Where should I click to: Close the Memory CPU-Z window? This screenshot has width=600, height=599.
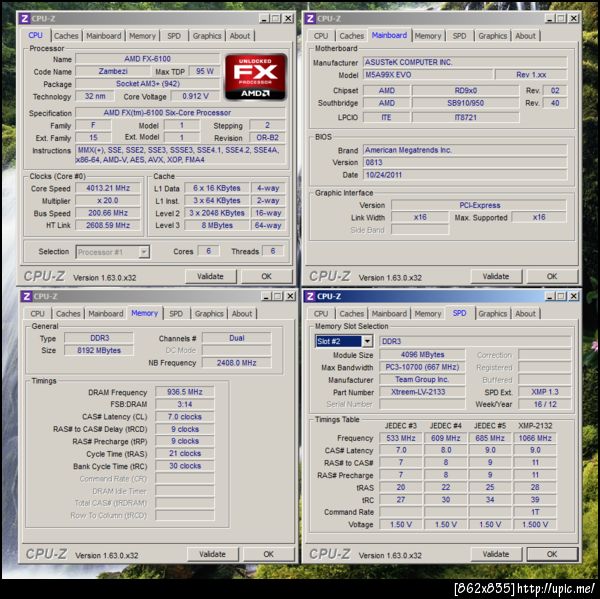(290, 296)
